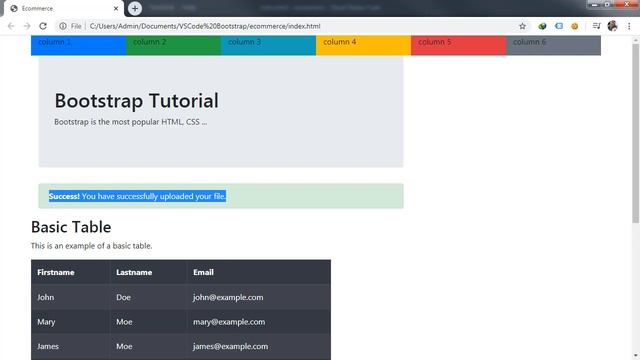
Task: Click the blue column 1 block
Action: click(78, 45)
